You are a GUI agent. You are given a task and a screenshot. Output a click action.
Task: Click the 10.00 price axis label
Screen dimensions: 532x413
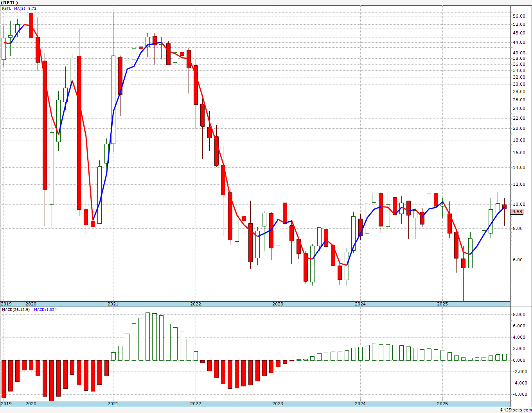point(519,204)
